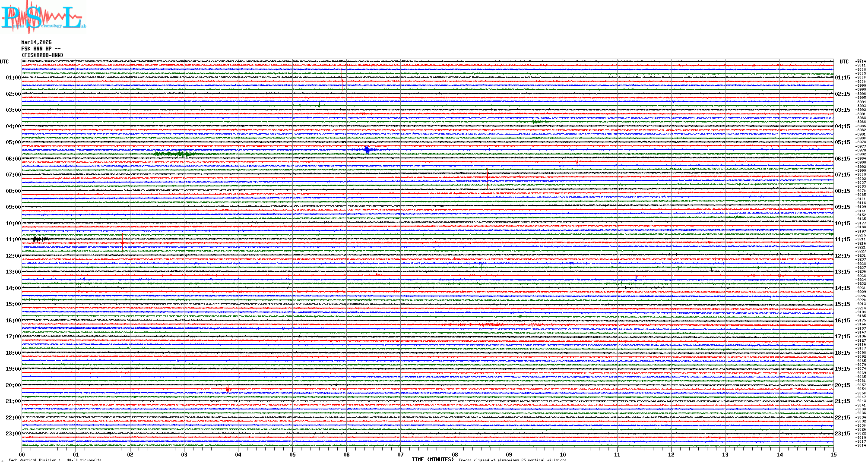Click the 08 minute tick label on bottom axis
The height and width of the screenshot is (466, 868).
click(x=455, y=454)
